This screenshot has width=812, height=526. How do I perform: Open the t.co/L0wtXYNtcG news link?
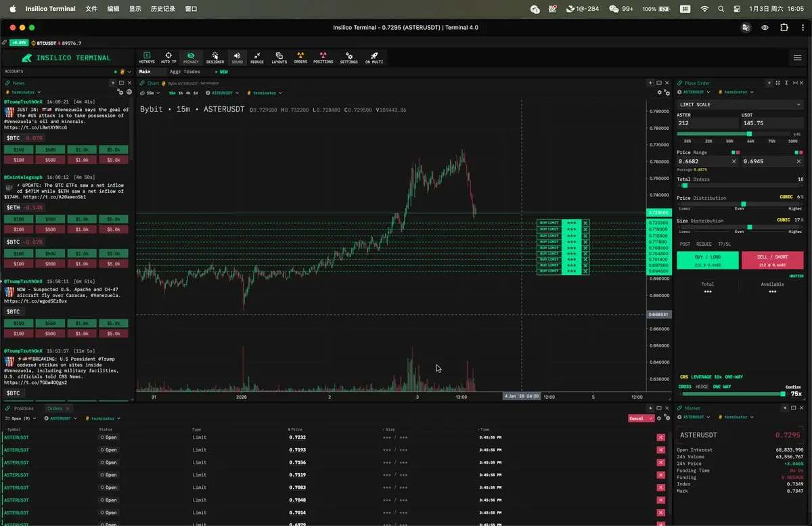pos(35,127)
